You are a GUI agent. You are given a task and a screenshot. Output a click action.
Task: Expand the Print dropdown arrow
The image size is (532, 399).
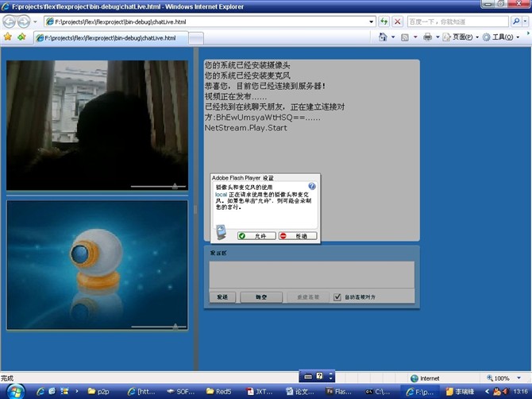pos(438,37)
